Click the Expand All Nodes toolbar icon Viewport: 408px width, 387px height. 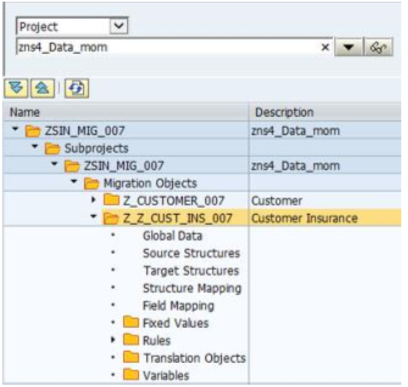point(16,88)
